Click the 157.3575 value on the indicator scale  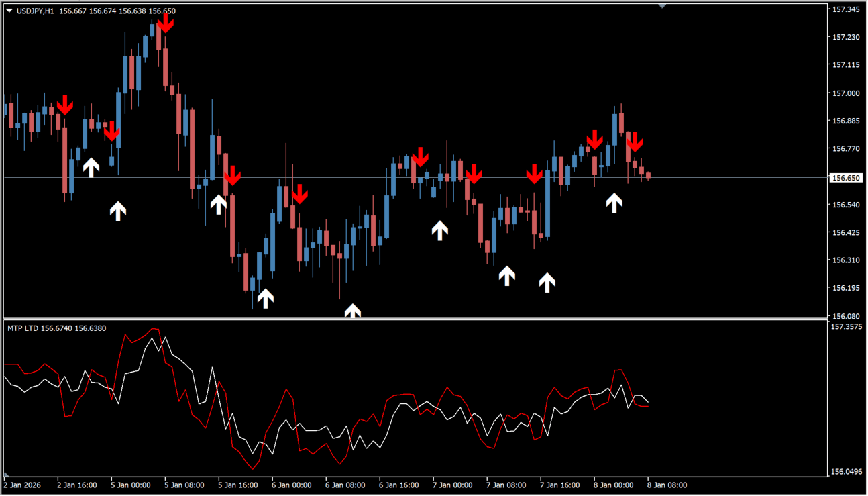pyautogui.click(x=847, y=327)
